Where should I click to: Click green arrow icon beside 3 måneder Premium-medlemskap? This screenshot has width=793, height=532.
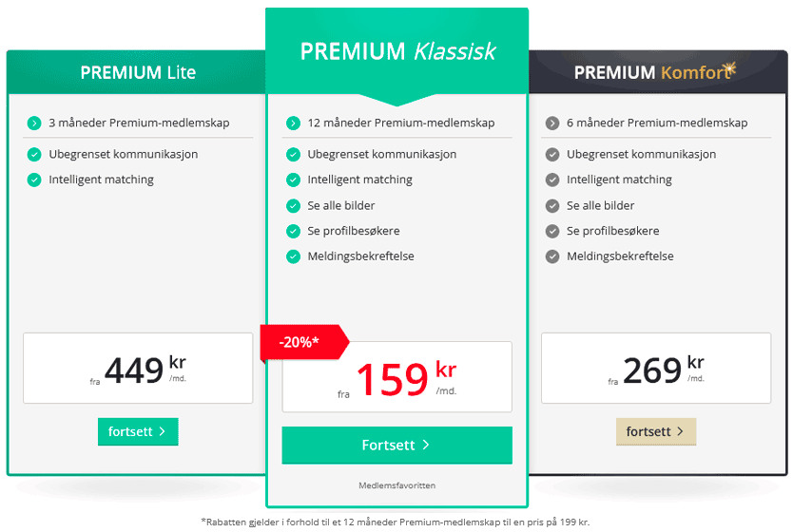(34, 123)
